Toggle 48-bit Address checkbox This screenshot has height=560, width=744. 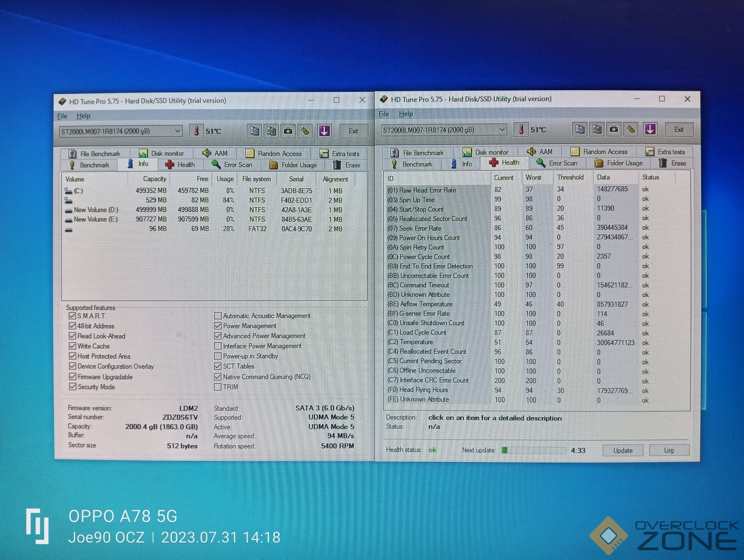pos(72,326)
